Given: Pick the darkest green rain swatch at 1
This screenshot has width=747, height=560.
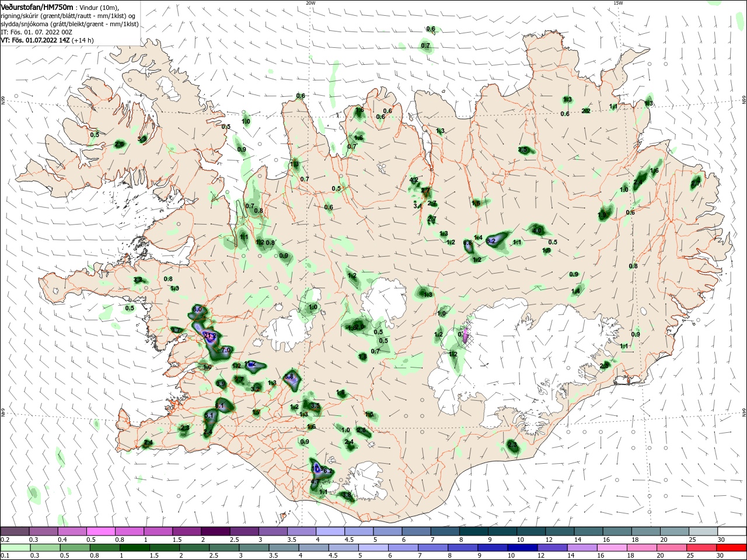Looking at the screenshot, I should [x=134, y=547].
